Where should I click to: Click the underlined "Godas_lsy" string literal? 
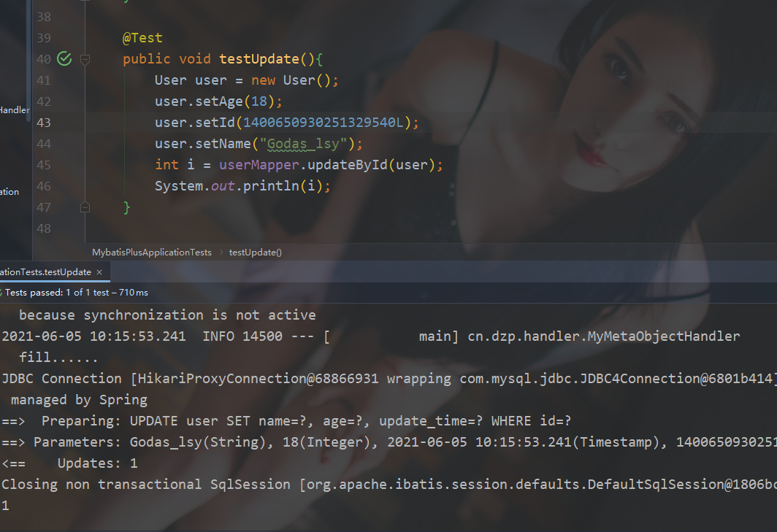click(x=303, y=144)
